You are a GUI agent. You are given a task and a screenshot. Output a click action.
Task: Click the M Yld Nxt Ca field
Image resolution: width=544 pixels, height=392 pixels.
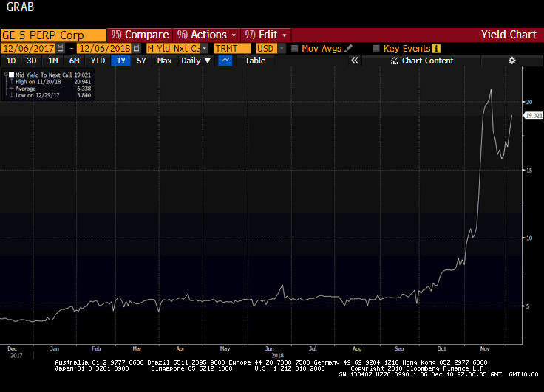(174, 49)
